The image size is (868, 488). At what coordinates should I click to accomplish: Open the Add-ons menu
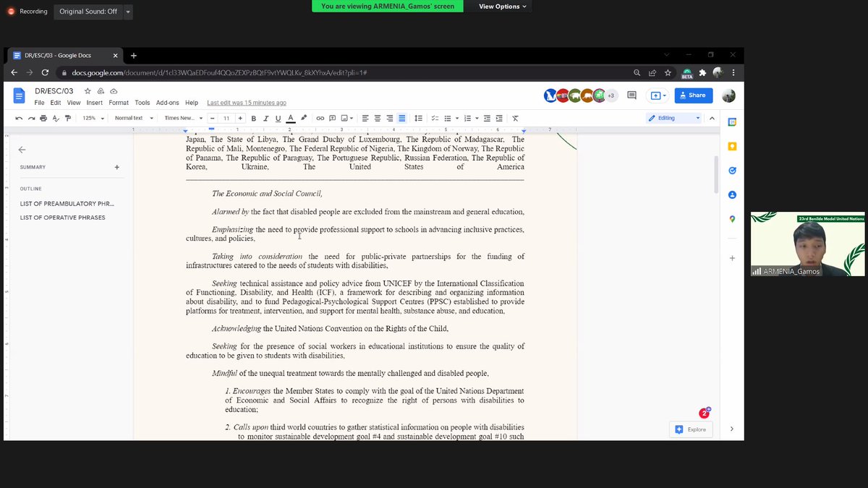pyautogui.click(x=168, y=103)
